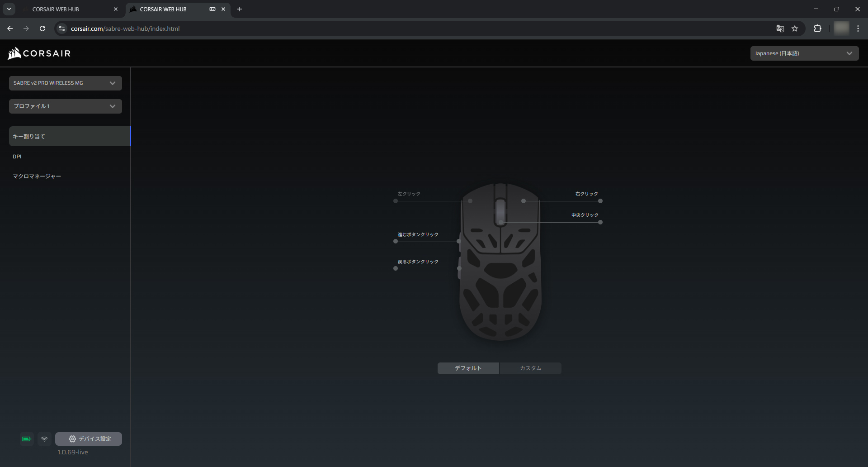Bookmark the page via the star icon
The width and height of the screenshot is (868, 467).
pyautogui.click(x=795, y=28)
